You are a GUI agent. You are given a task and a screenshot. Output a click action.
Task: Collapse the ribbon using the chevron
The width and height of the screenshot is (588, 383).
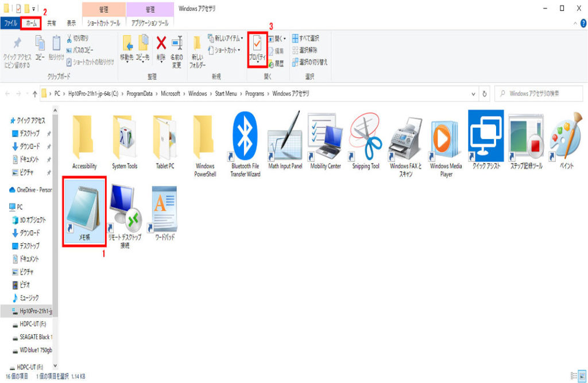575,24
